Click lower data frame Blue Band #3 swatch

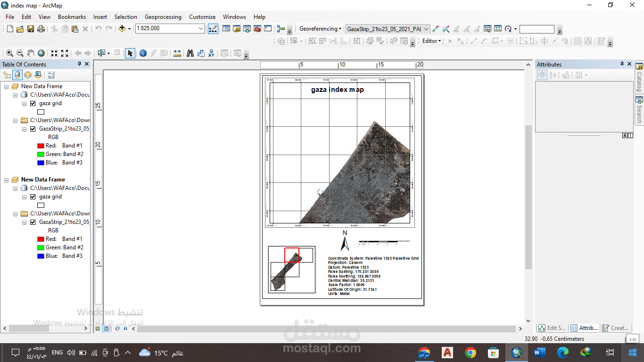pyautogui.click(x=41, y=256)
